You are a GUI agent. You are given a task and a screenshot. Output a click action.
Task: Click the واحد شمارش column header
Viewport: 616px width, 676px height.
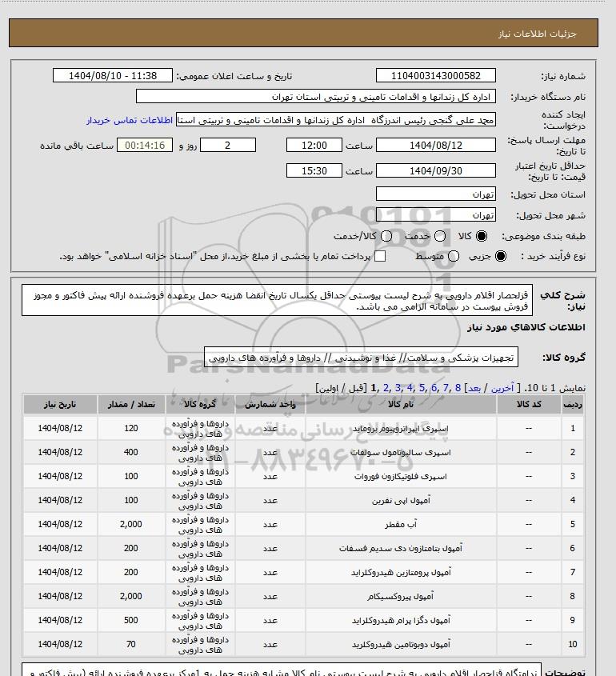click(x=270, y=404)
